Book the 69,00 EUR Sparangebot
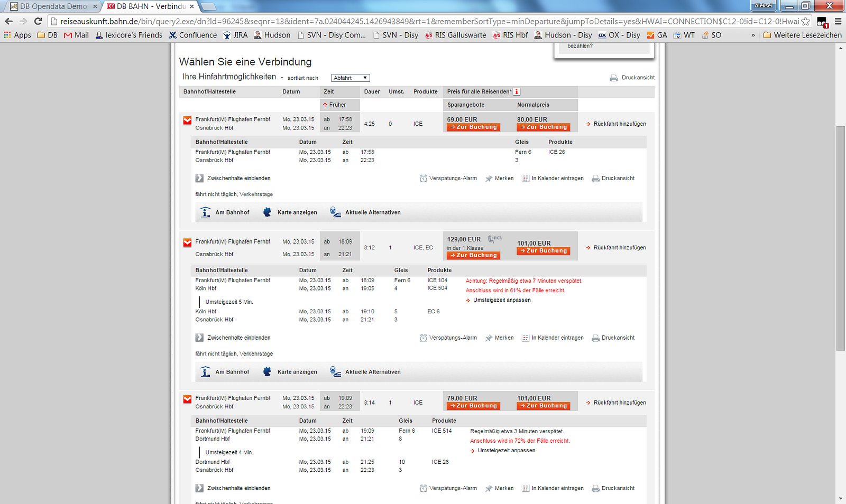The width and height of the screenshot is (846, 504). click(x=473, y=127)
